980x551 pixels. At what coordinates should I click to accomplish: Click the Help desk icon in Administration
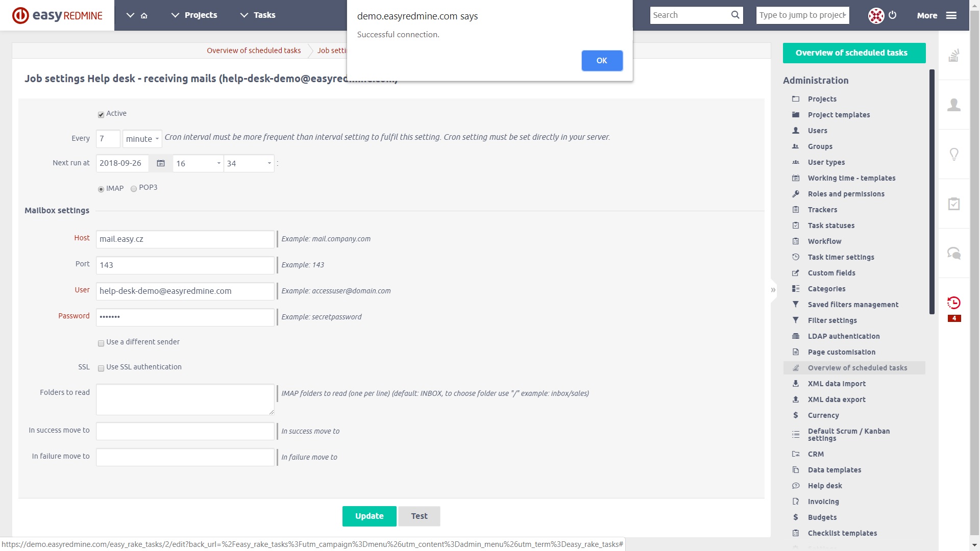(x=796, y=486)
